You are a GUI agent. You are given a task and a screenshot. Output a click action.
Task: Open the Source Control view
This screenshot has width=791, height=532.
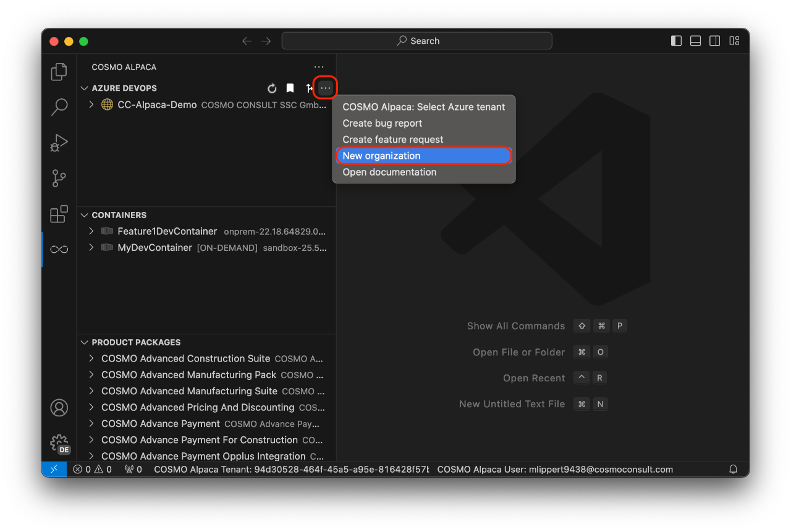[x=59, y=178]
